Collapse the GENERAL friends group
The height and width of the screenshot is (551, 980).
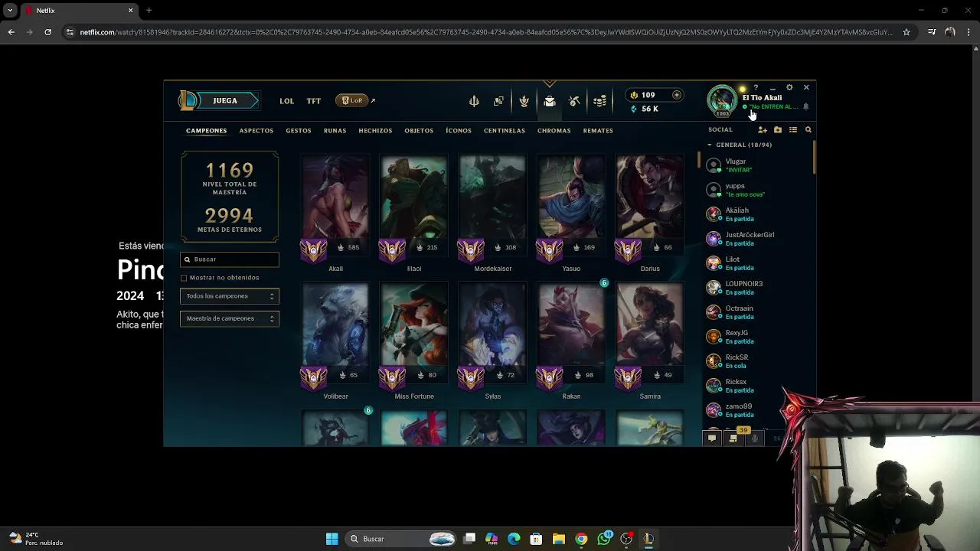point(710,145)
